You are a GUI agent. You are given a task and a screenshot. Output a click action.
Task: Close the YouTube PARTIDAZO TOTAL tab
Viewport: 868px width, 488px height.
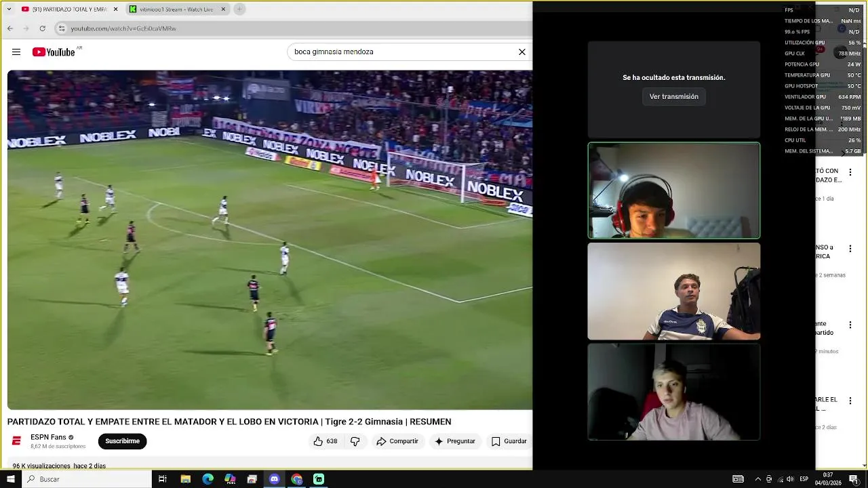tap(116, 9)
